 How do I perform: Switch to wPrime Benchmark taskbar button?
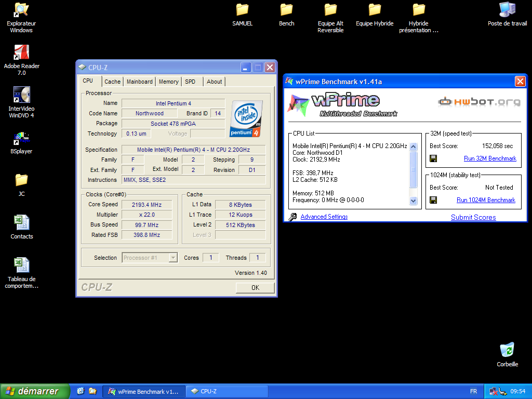143,392
